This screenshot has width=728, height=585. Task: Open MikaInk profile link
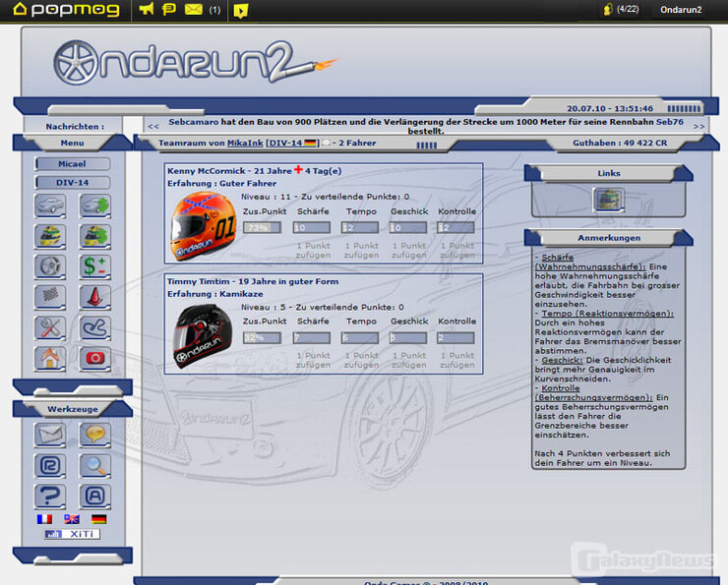pyautogui.click(x=245, y=143)
